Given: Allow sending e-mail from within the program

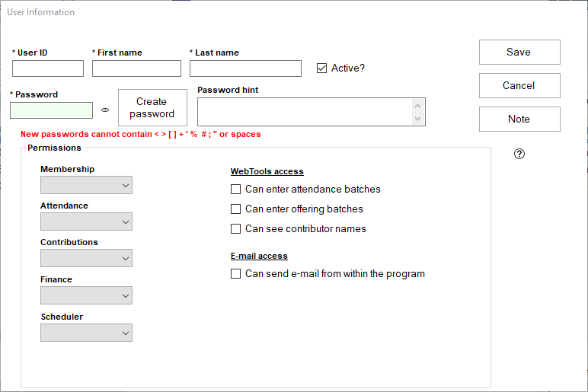Looking at the screenshot, I should 236,274.
